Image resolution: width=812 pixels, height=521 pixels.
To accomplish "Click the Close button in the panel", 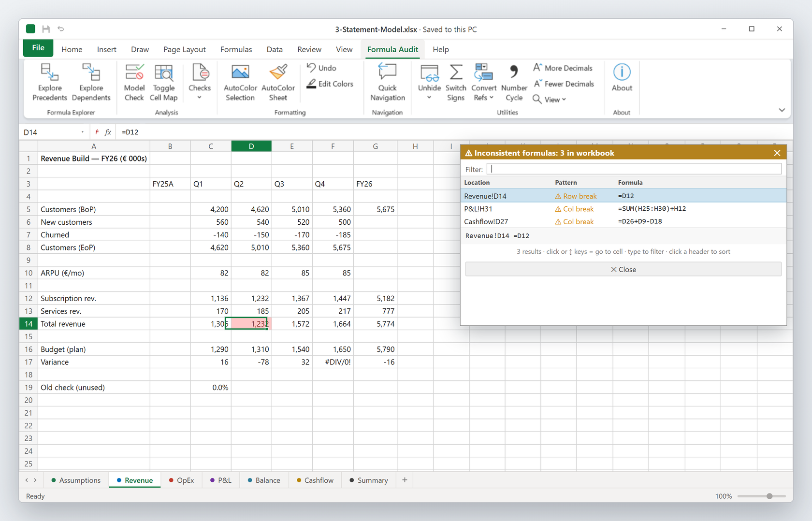I will click(623, 269).
